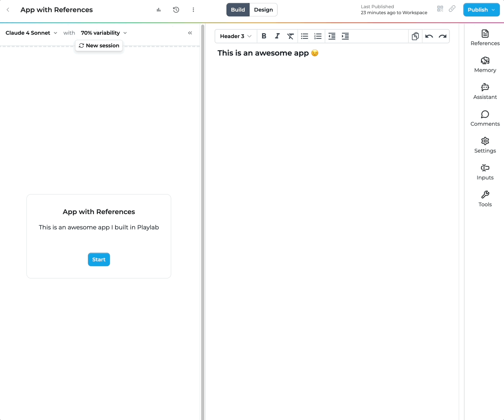Image resolution: width=504 pixels, height=420 pixels.
Task: Open the 70% variability dropdown
Action: click(103, 33)
